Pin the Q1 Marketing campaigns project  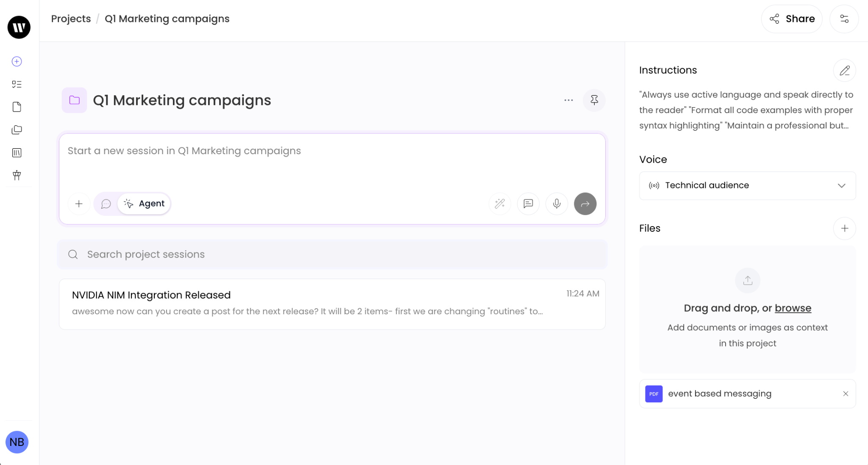click(x=594, y=100)
